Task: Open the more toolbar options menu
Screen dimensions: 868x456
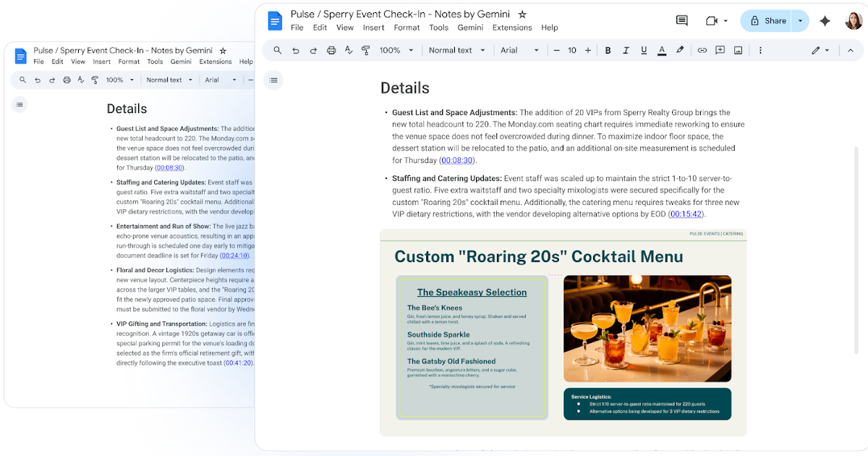Action: click(x=760, y=51)
